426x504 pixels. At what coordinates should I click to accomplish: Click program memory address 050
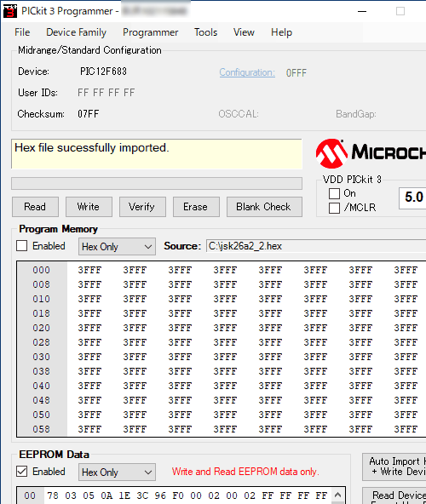pyautogui.click(x=42, y=415)
